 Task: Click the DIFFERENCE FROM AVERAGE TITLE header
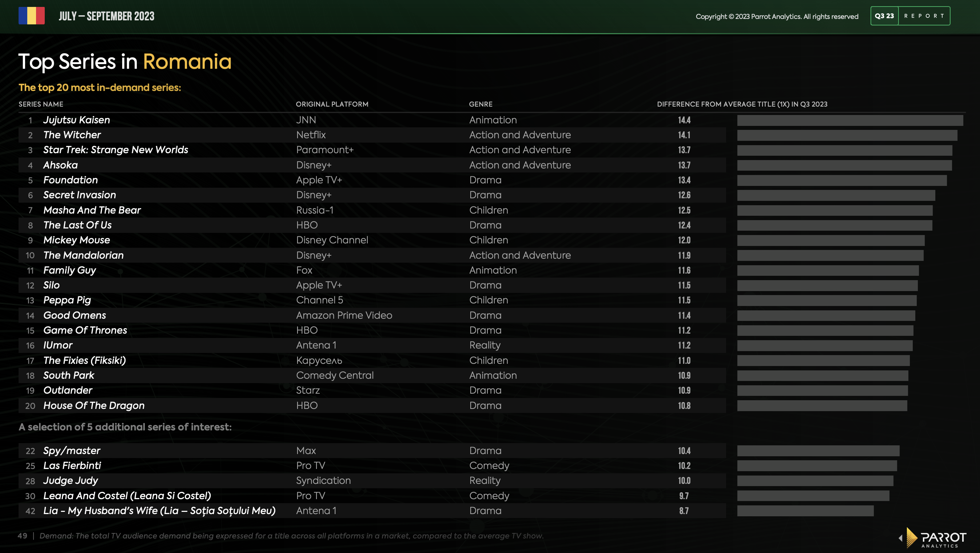(742, 104)
